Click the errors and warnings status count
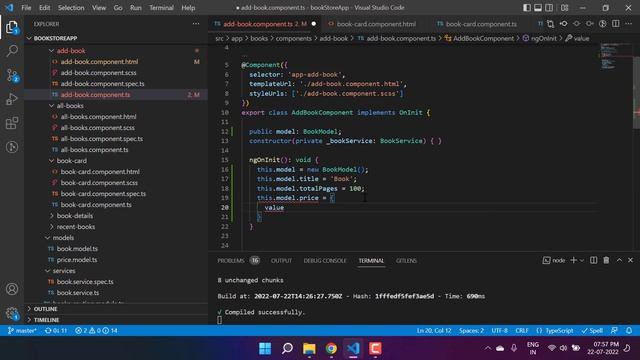Image resolution: width=640 pixels, height=360 pixels. (96, 330)
